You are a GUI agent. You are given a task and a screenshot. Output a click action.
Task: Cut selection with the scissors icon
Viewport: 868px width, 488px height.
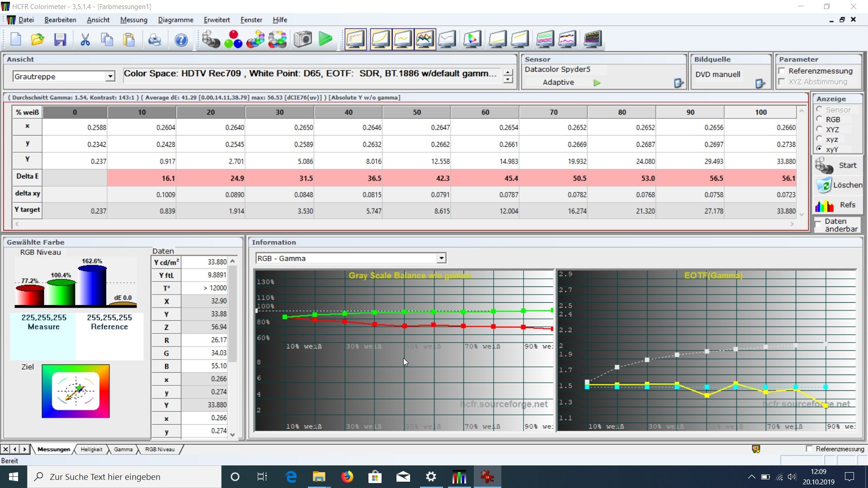(x=85, y=40)
